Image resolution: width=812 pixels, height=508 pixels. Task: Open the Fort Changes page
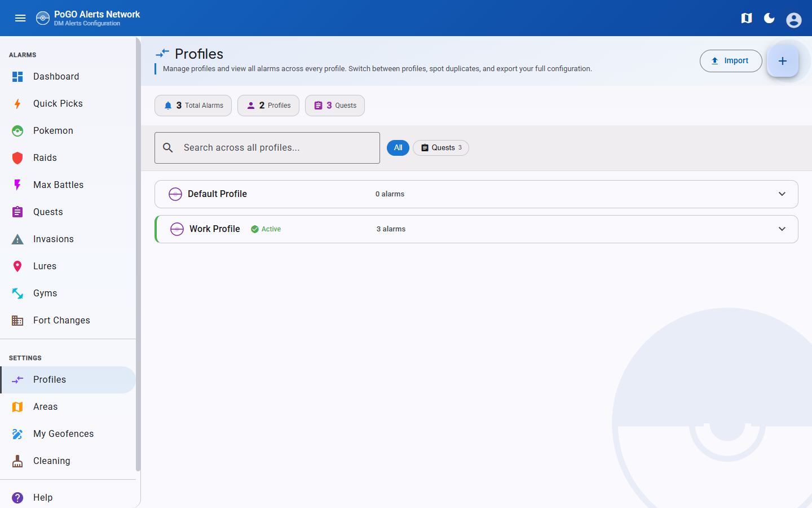(x=68, y=321)
